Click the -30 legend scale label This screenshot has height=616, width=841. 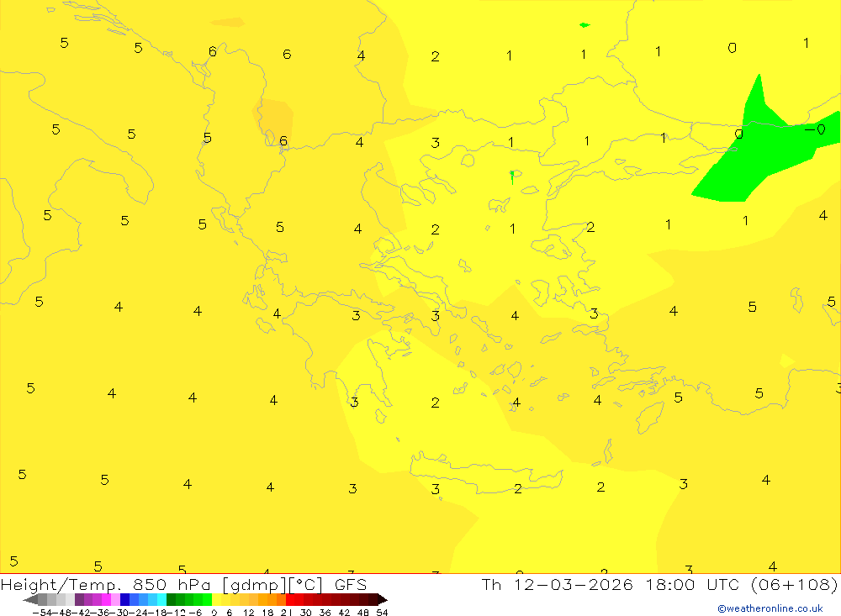[x=120, y=613]
